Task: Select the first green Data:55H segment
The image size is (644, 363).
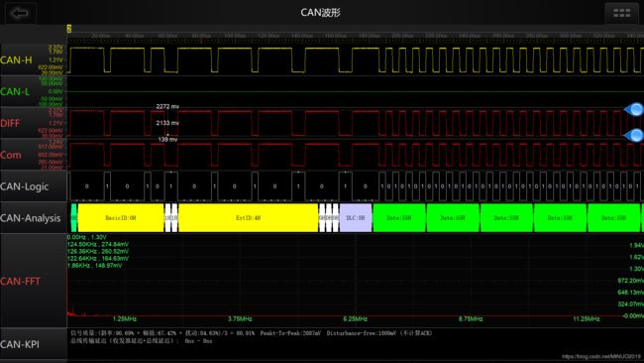Action: coord(399,218)
